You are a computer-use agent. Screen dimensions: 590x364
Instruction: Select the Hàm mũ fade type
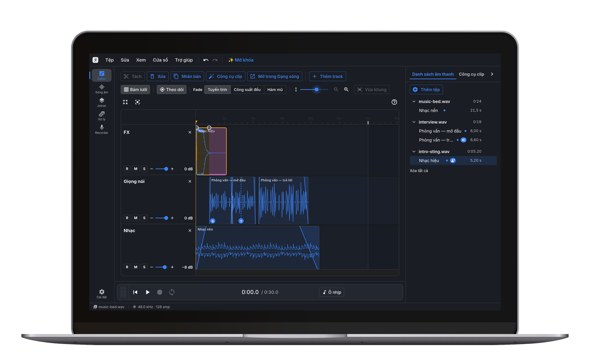(x=275, y=90)
